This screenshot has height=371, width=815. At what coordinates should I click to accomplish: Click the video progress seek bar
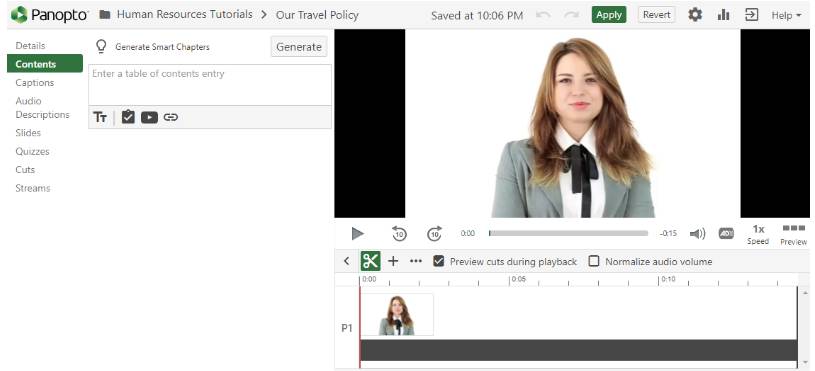tap(568, 233)
